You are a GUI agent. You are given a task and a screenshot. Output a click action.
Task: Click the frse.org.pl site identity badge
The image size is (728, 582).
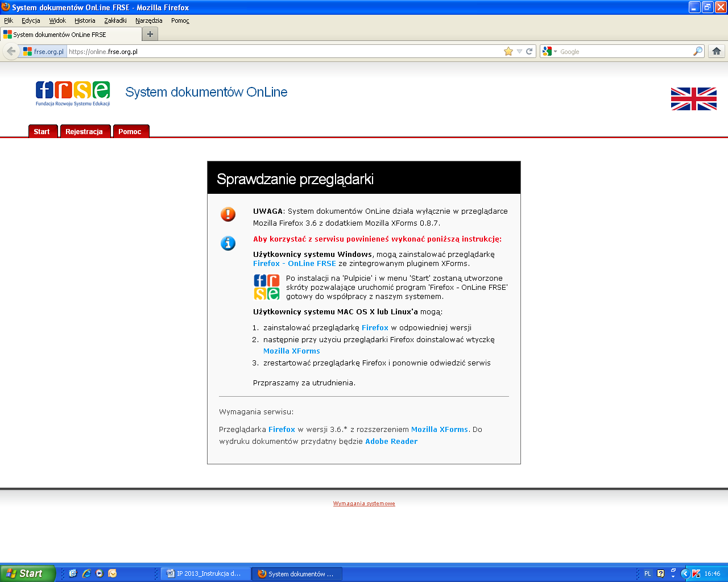click(x=43, y=51)
